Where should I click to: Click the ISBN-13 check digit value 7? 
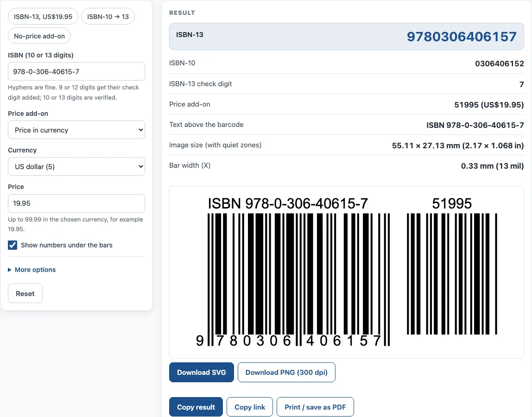521,84
